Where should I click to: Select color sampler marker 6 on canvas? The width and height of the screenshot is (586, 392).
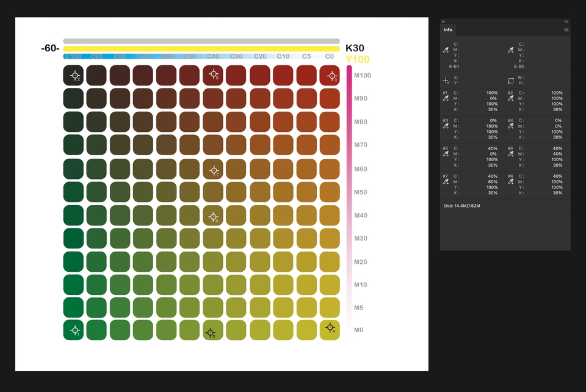(213, 216)
